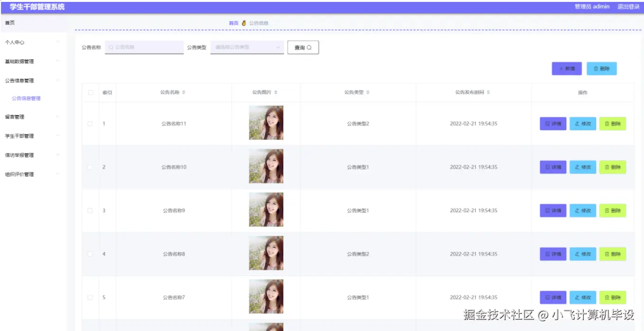
Task: Click 修改 pencil icon for row 公告名称10
Action: tap(577, 167)
